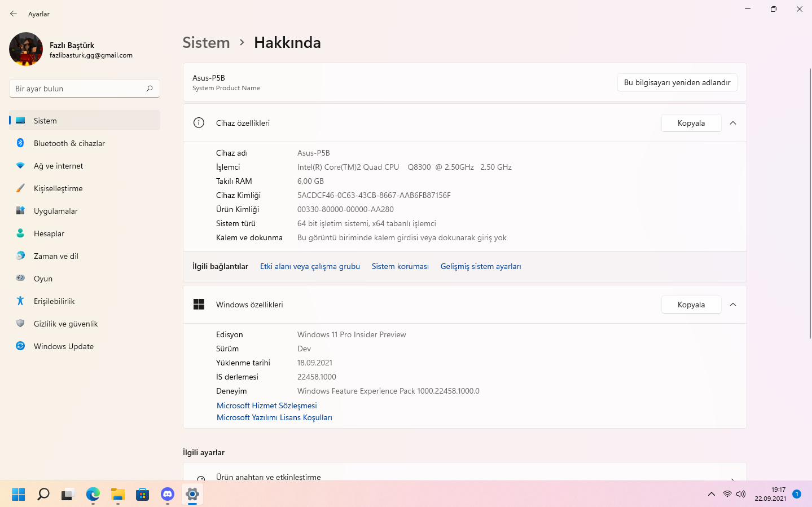Screen dimensions: 812x507
Task: Collapse the Cihaz özellikleri section
Action: (733, 123)
